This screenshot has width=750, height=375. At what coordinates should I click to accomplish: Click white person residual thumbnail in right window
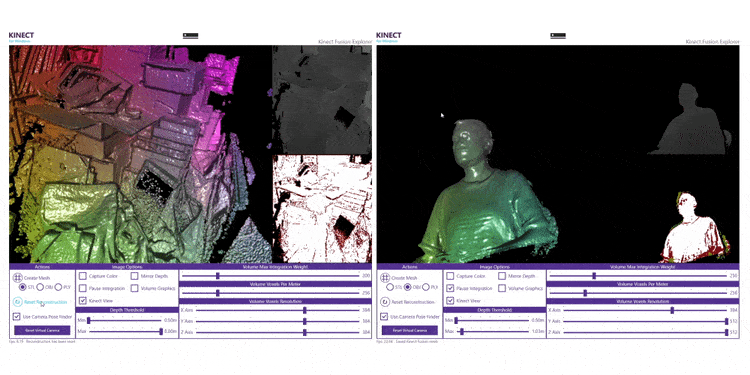point(696,227)
